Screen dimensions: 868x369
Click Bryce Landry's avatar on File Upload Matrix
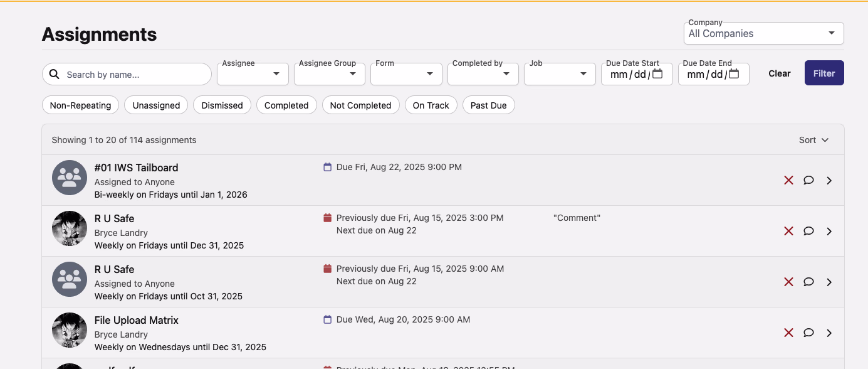point(70,330)
